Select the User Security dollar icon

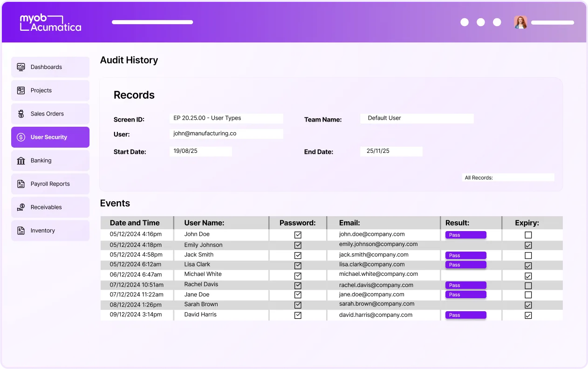click(21, 137)
